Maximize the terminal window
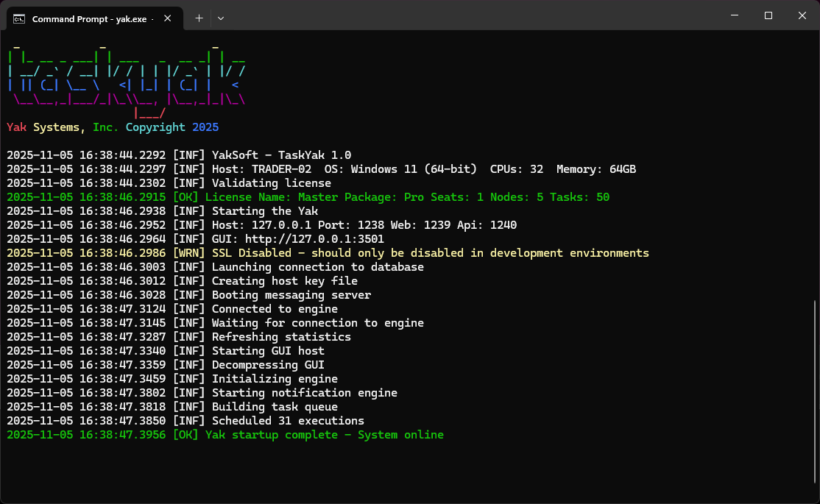Image resolution: width=820 pixels, height=504 pixels. coord(768,15)
